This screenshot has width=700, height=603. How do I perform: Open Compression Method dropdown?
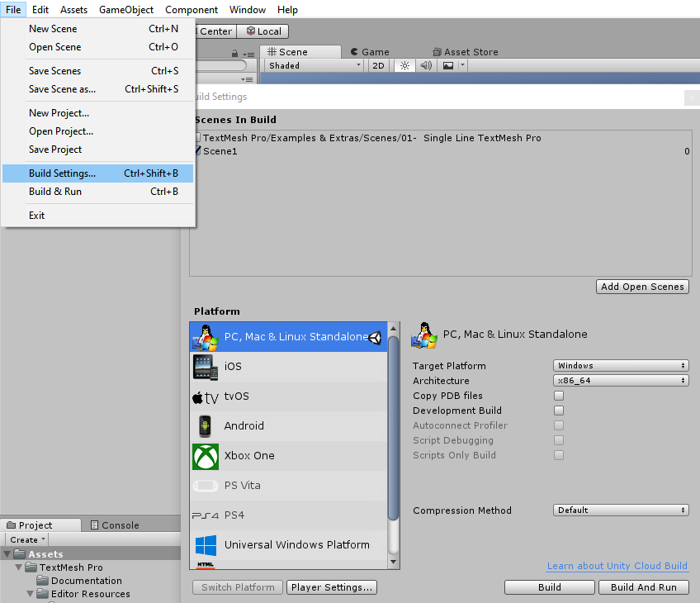[621, 510]
